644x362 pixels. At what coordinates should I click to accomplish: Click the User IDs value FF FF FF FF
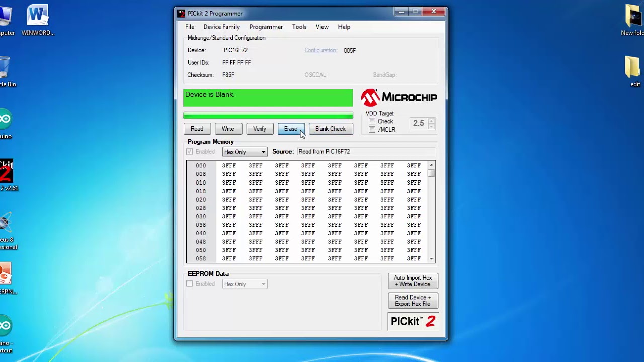(x=236, y=63)
